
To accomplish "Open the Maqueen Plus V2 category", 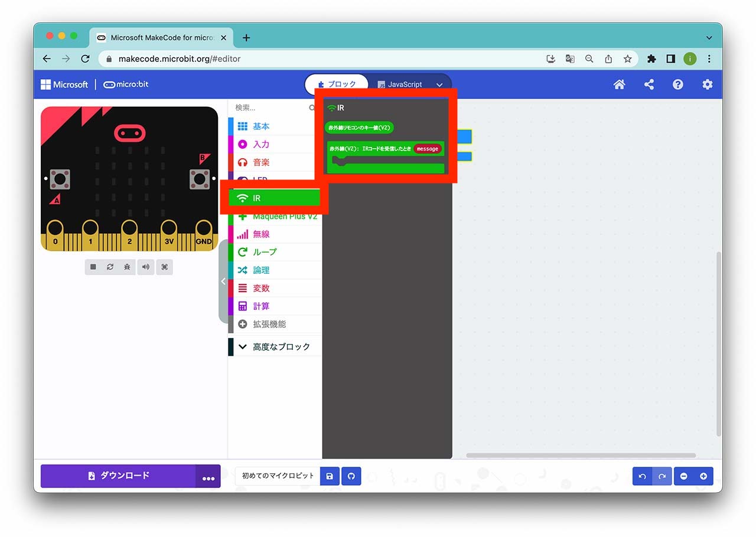I will click(x=275, y=216).
